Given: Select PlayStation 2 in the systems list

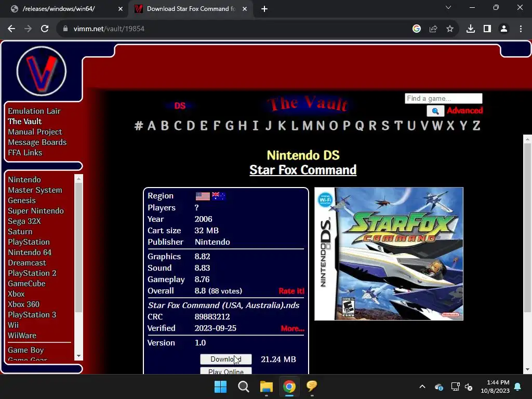Looking at the screenshot, I should point(32,273).
